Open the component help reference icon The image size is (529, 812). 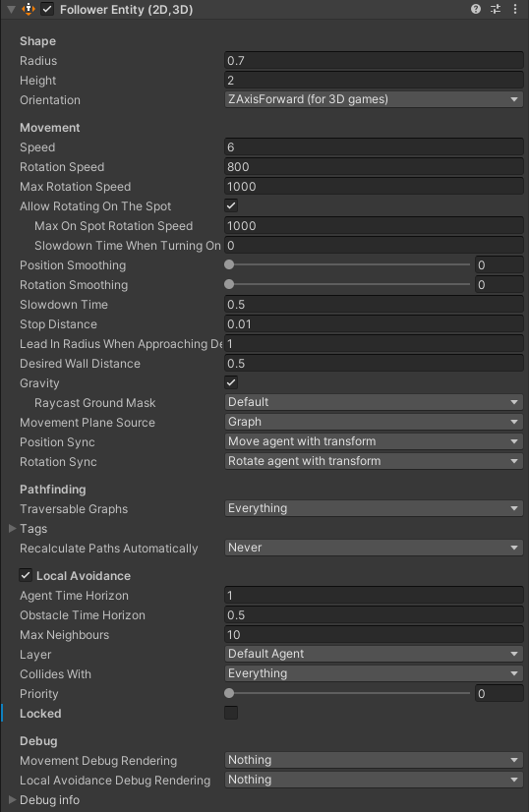coord(476,9)
